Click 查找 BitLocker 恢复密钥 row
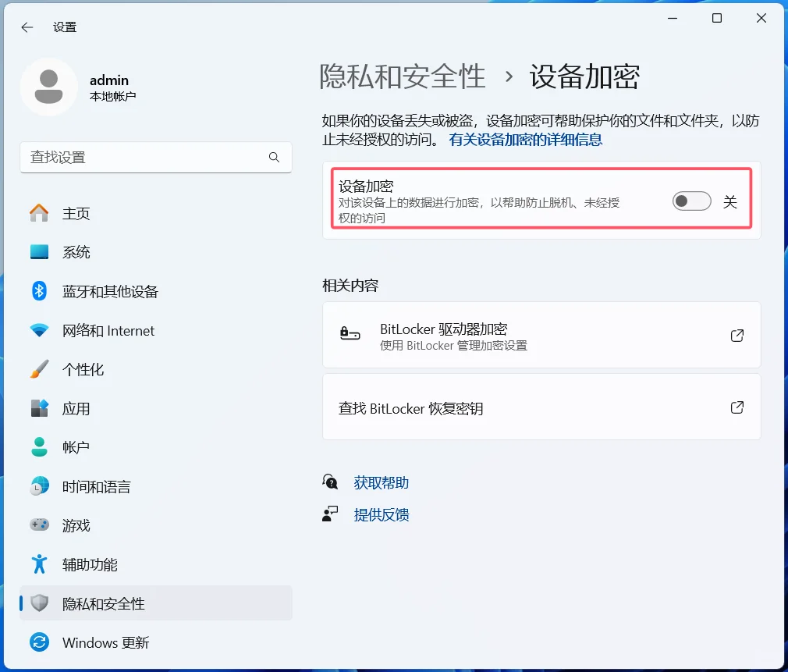 541,407
